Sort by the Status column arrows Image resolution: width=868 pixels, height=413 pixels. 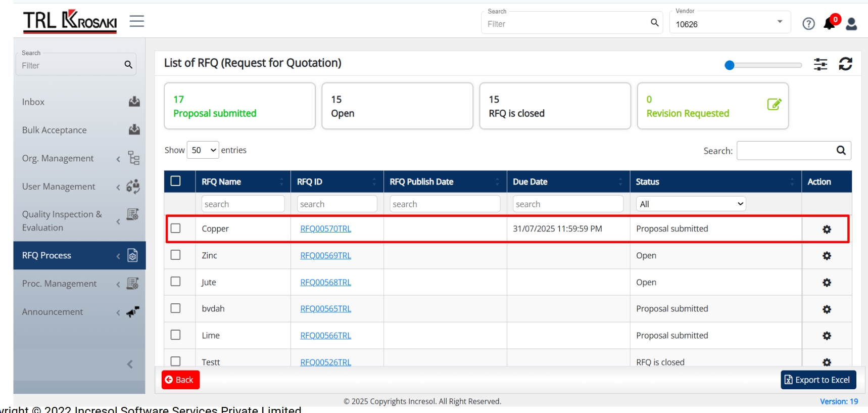[x=792, y=182]
